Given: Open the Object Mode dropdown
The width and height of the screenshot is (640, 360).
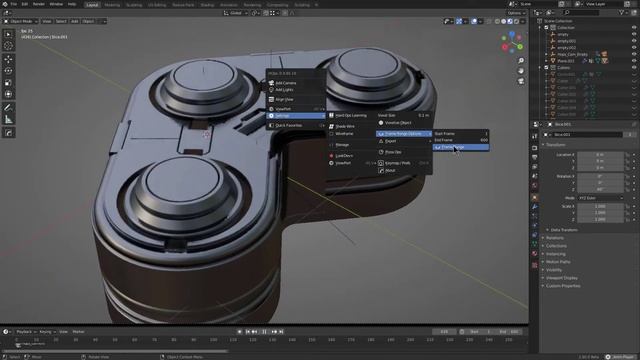Looking at the screenshot, I should click(21, 21).
